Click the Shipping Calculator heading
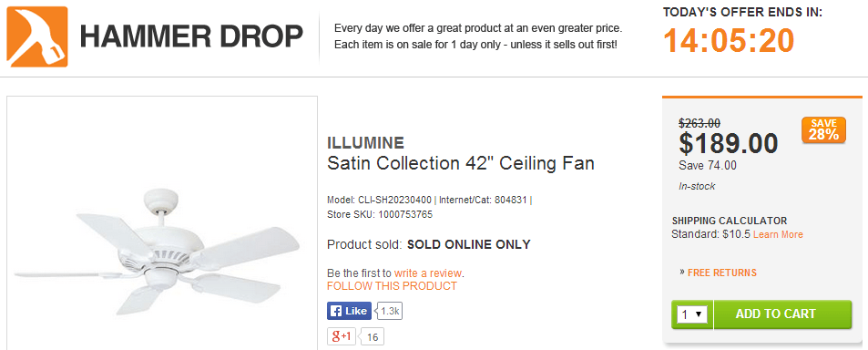This screenshot has width=868, height=350. tap(729, 221)
